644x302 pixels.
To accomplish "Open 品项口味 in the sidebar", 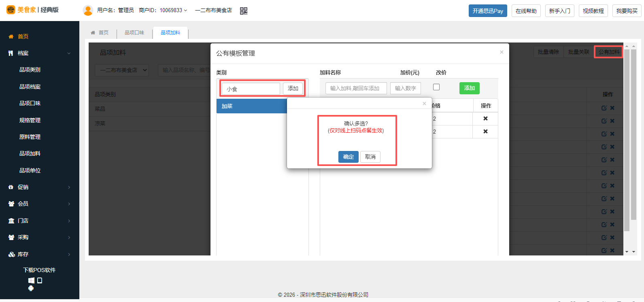I will coord(30,103).
